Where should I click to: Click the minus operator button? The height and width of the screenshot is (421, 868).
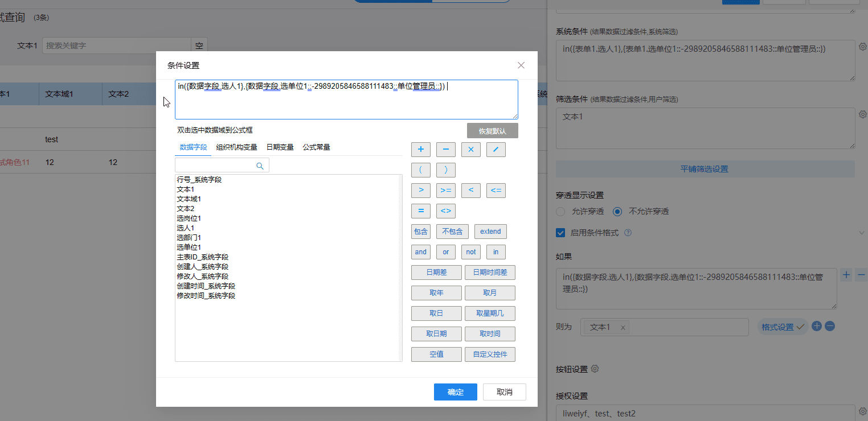pyautogui.click(x=445, y=150)
